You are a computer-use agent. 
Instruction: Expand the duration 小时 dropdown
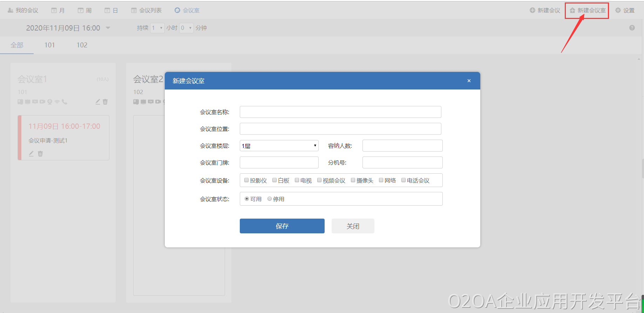(157, 28)
